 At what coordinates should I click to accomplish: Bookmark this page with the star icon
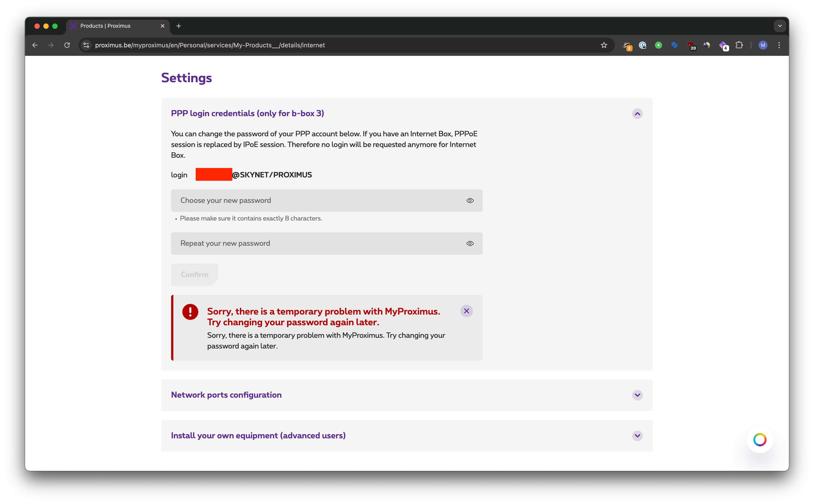click(x=604, y=45)
